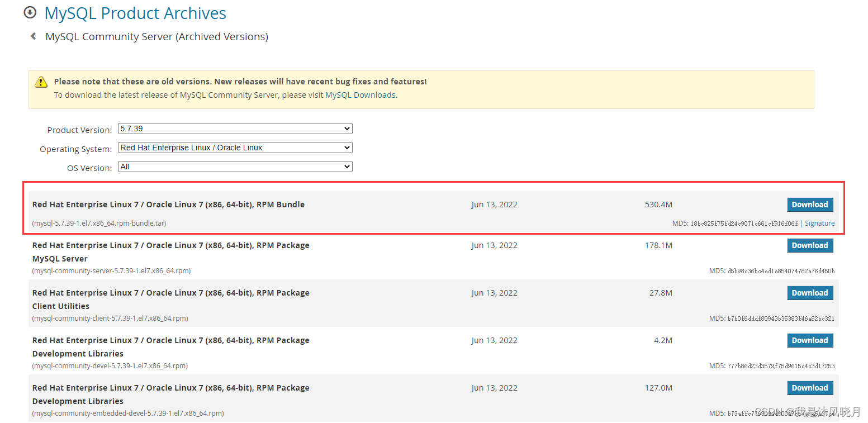Screen dimensions: 868x423
Task: Click the MySQL Server subtitle text
Action: coord(60,259)
